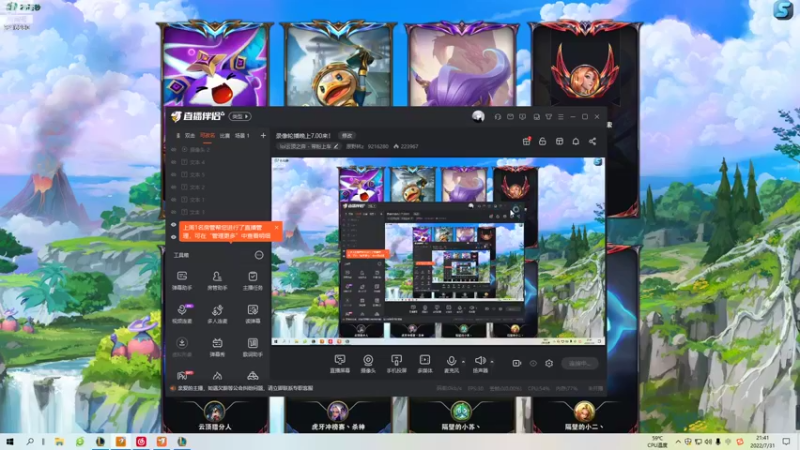
Task: Open customer service headset icon in title bar
Action: 497,117
